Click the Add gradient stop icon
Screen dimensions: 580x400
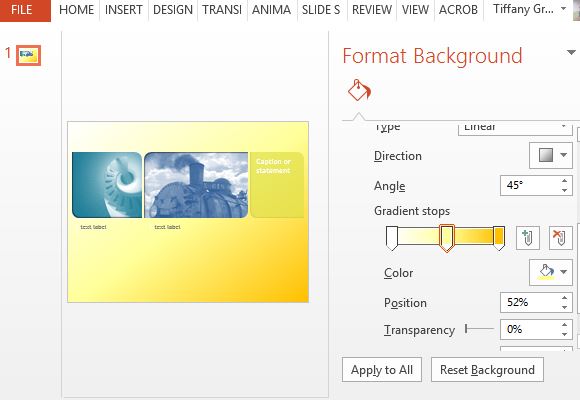pyautogui.click(x=528, y=238)
